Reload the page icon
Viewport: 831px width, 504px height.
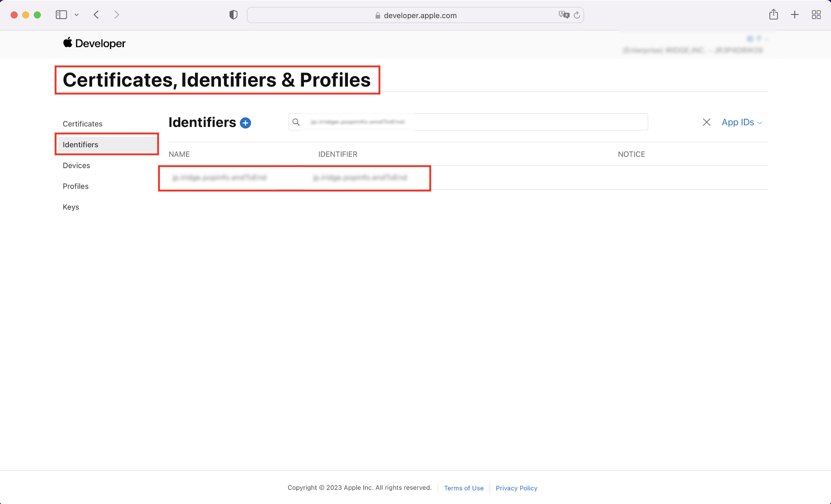coord(577,15)
